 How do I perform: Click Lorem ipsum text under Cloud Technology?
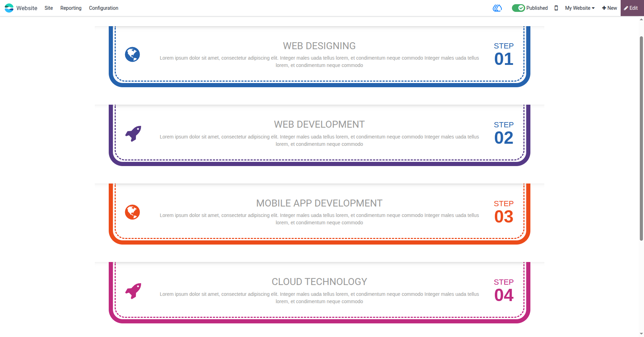tap(319, 298)
